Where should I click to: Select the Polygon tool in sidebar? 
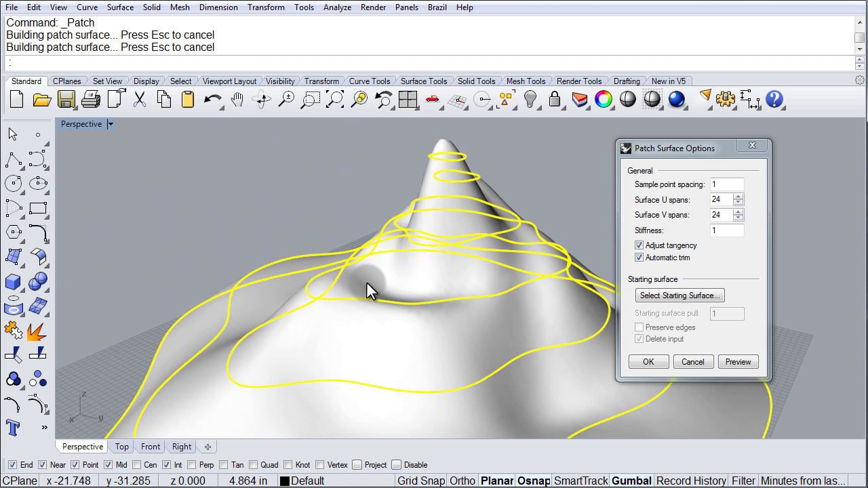point(13,232)
